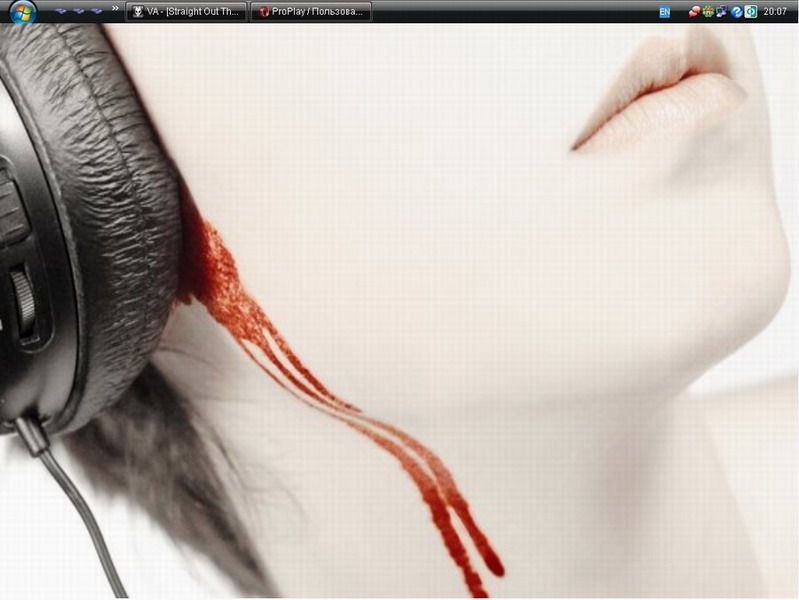Open the network computers tray icon
Image resolution: width=799 pixels, height=600 pixels.
click(722, 12)
